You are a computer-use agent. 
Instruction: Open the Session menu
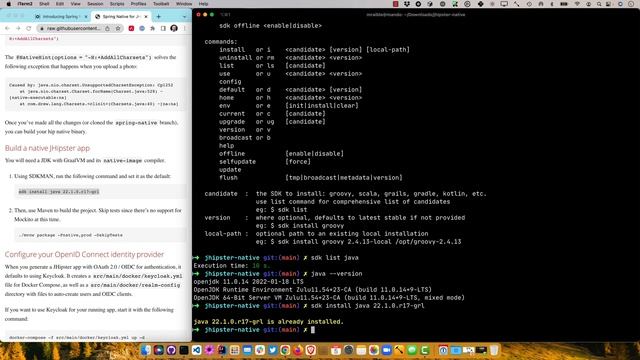(x=95, y=4)
